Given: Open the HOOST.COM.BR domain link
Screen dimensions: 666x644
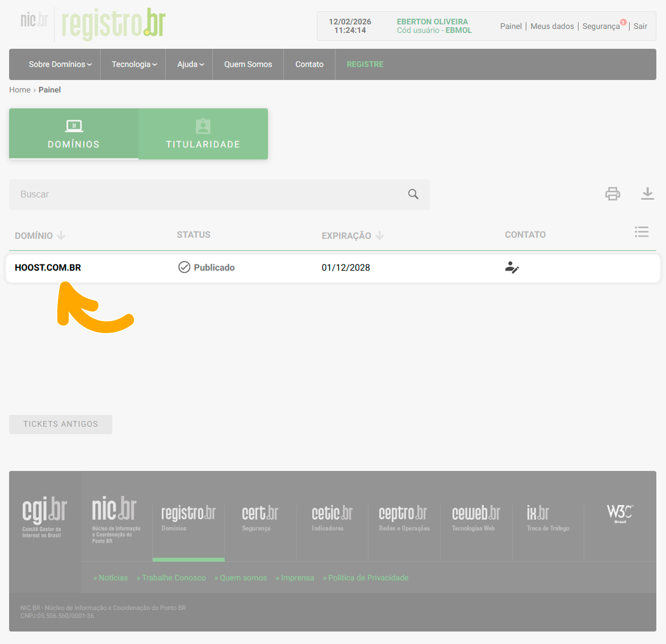Looking at the screenshot, I should [x=48, y=267].
